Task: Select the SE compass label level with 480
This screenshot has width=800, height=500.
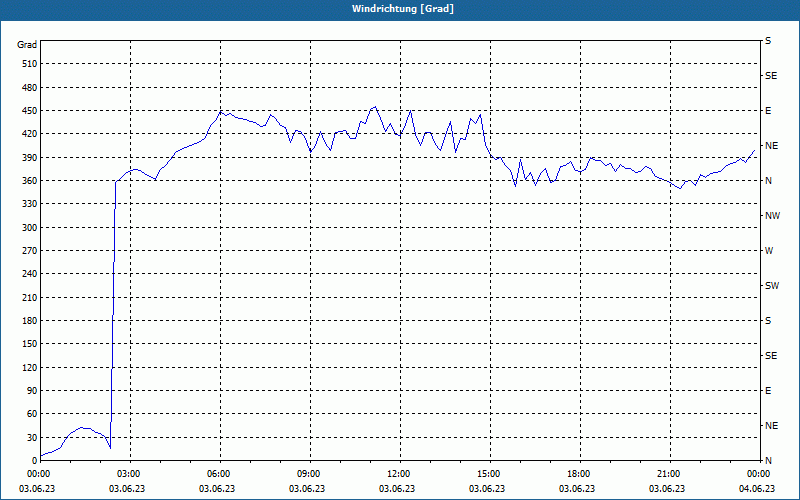Action: [x=771, y=76]
